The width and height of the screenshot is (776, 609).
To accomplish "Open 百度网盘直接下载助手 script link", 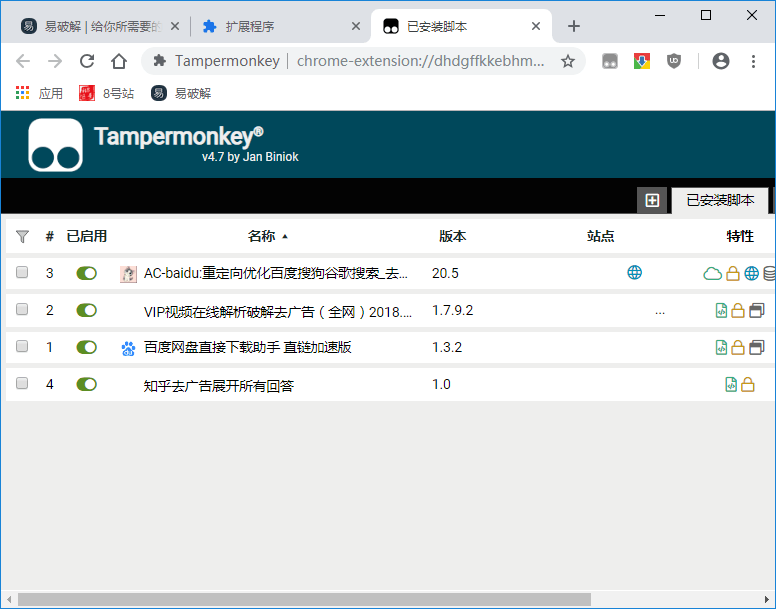I will coord(247,347).
